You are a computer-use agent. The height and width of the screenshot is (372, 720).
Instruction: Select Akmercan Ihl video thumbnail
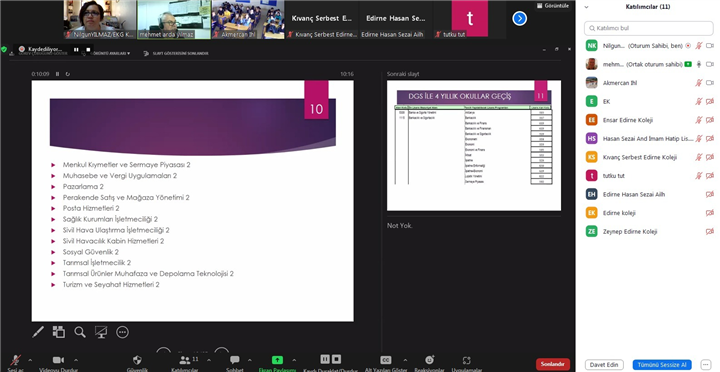248,19
